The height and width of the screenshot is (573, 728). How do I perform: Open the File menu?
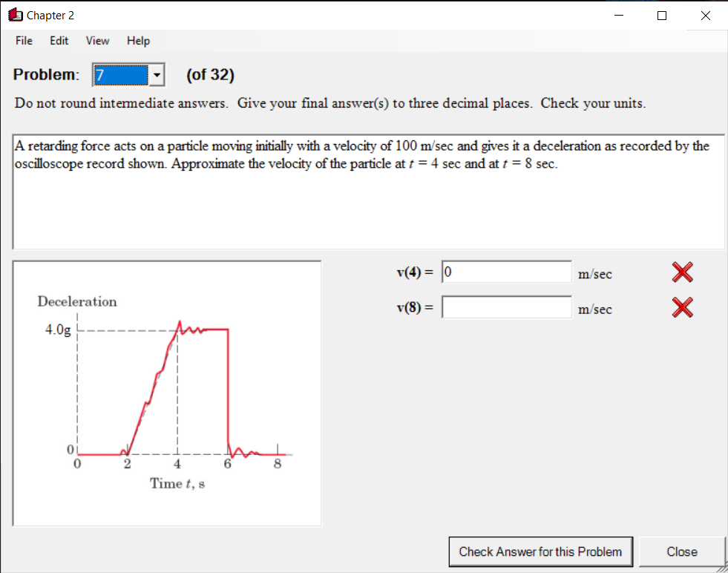23,41
